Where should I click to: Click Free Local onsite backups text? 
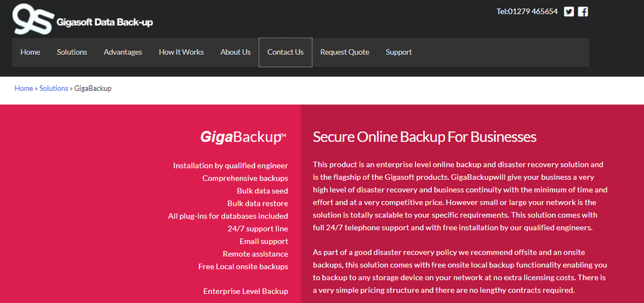pos(243,266)
